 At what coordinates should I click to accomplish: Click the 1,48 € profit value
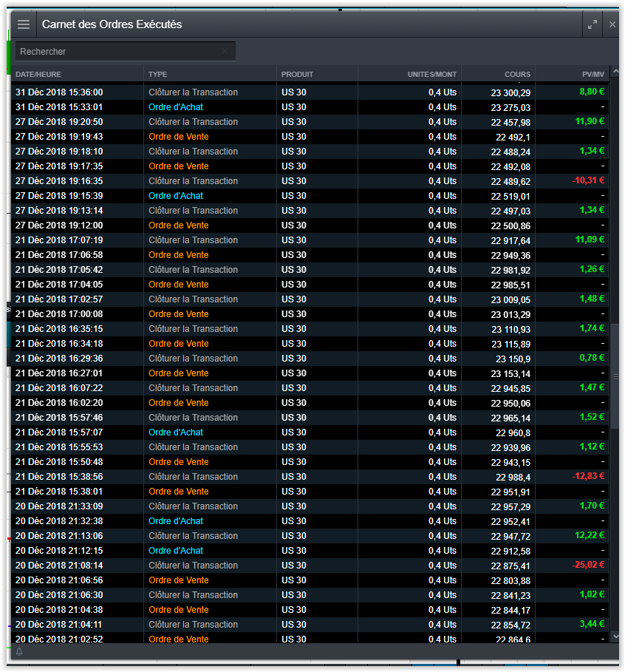[x=592, y=299]
